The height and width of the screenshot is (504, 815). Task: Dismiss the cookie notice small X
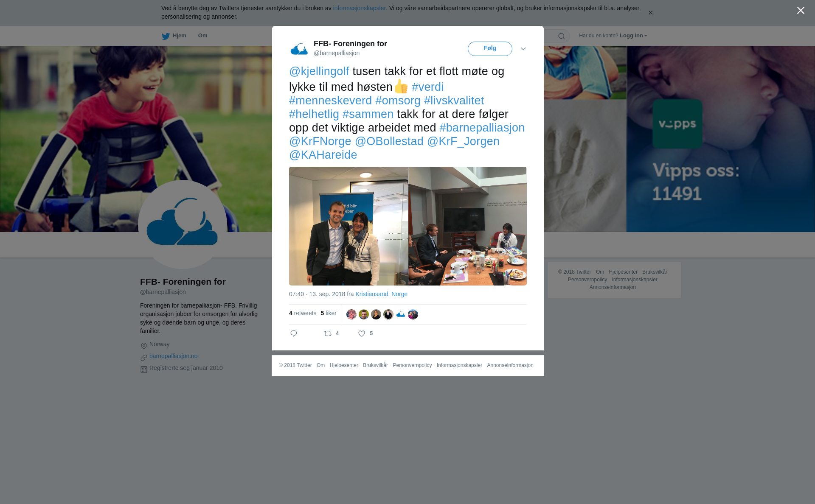pos(650,13)
